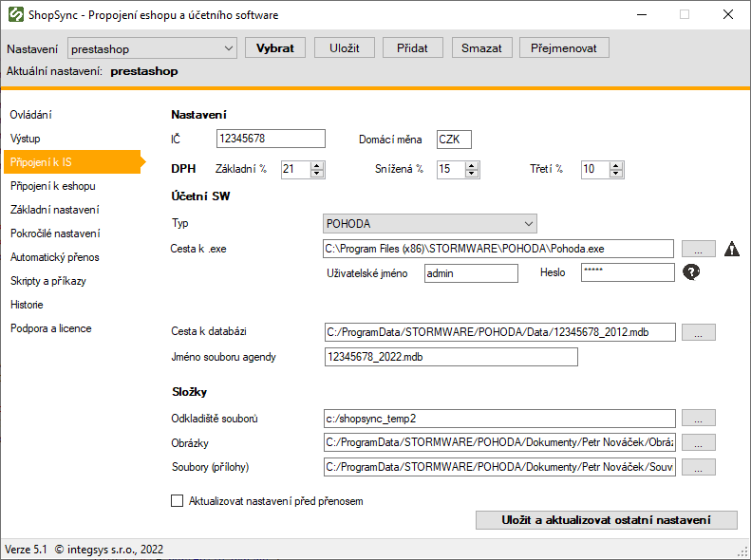Browse for Soubory (přílohy) folder
Viewport: 751px width, 560px height.
coord(698,467)
